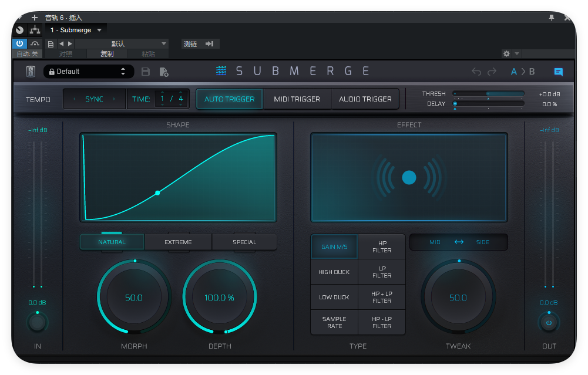The image size is (588, 375).
Task: Save preset with floppy disk icon
Action: [x=146, y=72]
